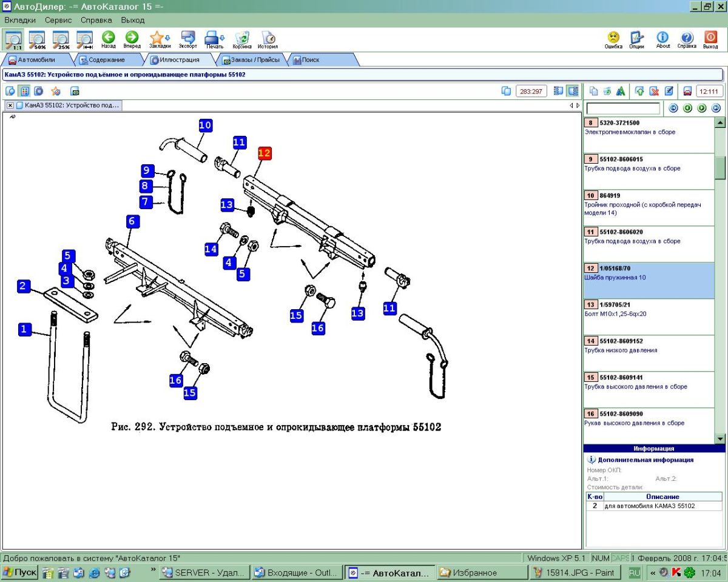728x582 pixels.
Task: Select part row 15 55102-8609141
Action: click(649, 389)
